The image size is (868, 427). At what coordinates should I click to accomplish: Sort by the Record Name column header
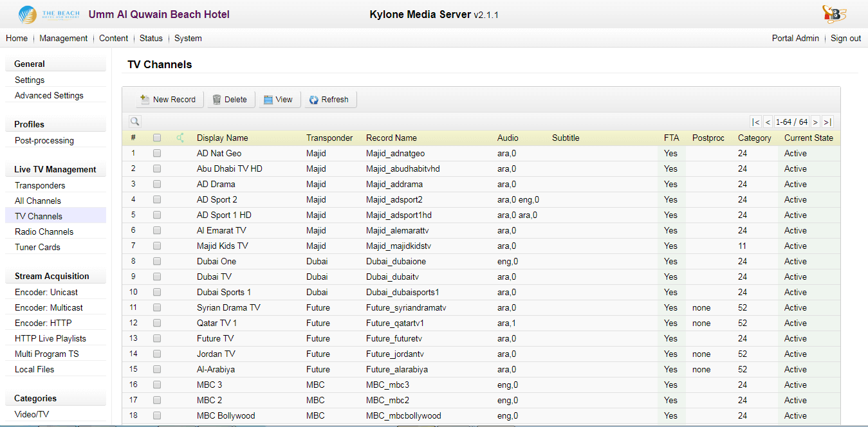[391, 138]
